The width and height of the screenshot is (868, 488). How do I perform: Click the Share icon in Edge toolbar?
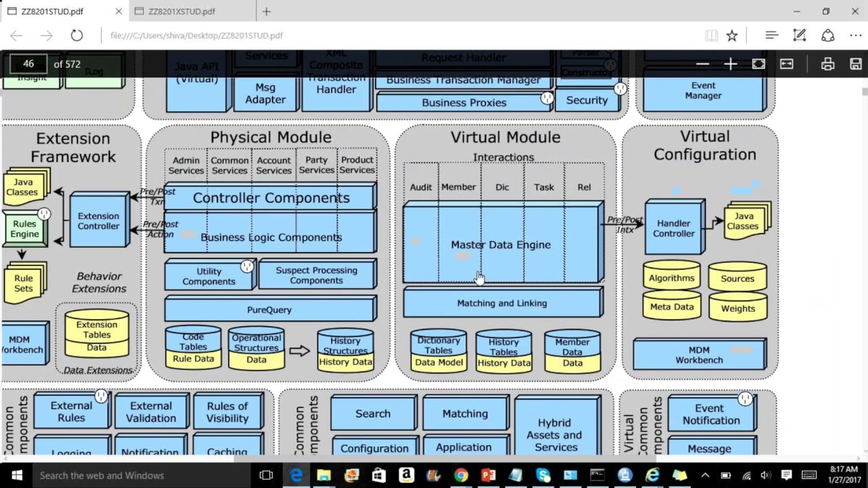827,35
